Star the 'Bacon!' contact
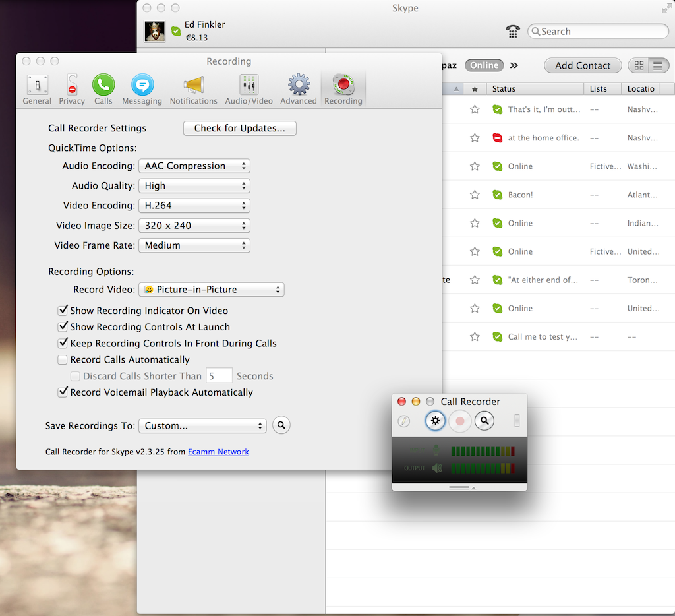Screen dimensions: 675x616 click(x=475, y=195)
